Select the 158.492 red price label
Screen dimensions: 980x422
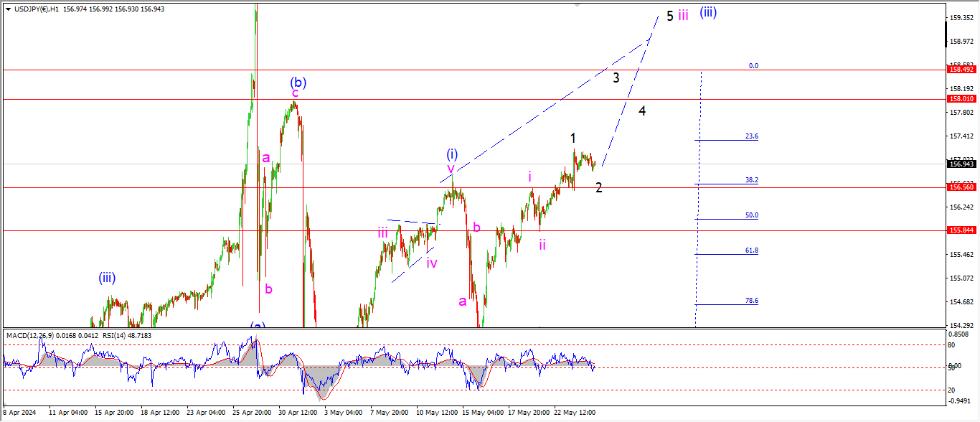[x=961, y=70]
